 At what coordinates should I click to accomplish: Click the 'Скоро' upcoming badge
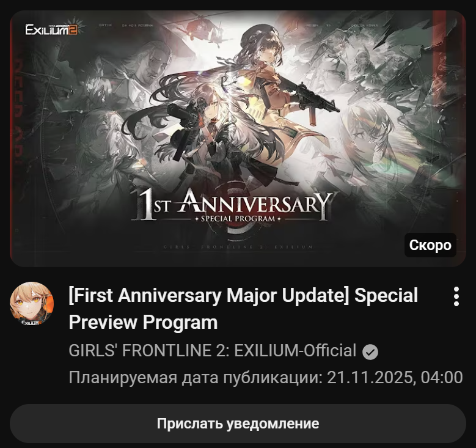430,245
